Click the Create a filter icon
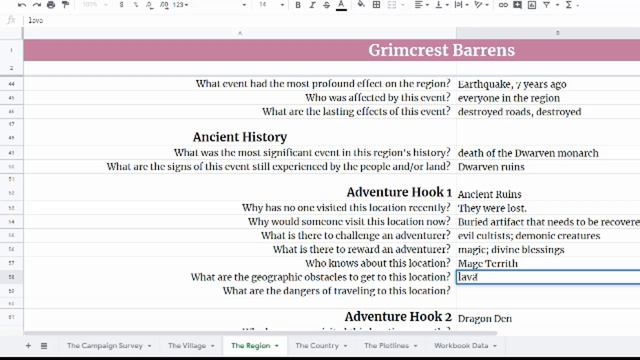This screenshot has width=640, height=360. click(x=547, y=5)
